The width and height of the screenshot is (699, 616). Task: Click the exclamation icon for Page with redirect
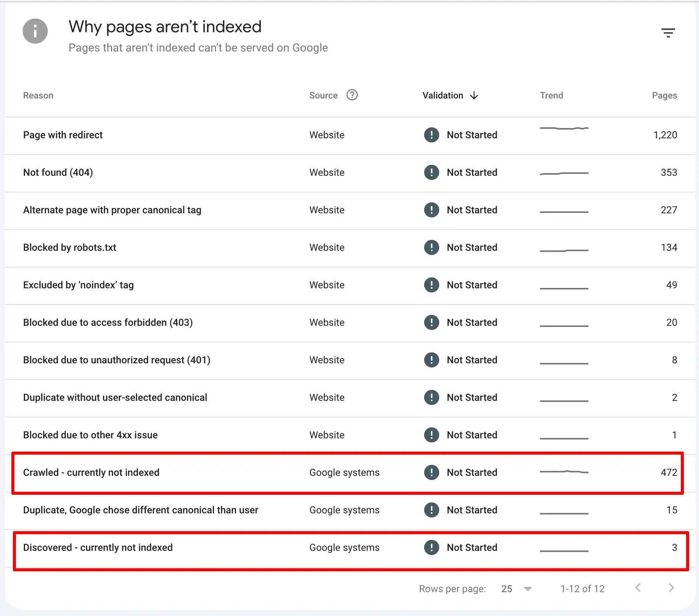tap(431, 135)
